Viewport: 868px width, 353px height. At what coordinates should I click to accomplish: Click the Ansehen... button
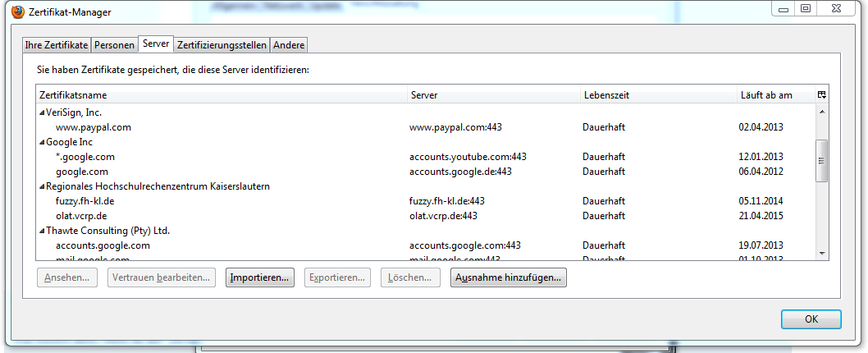(67, 277)
